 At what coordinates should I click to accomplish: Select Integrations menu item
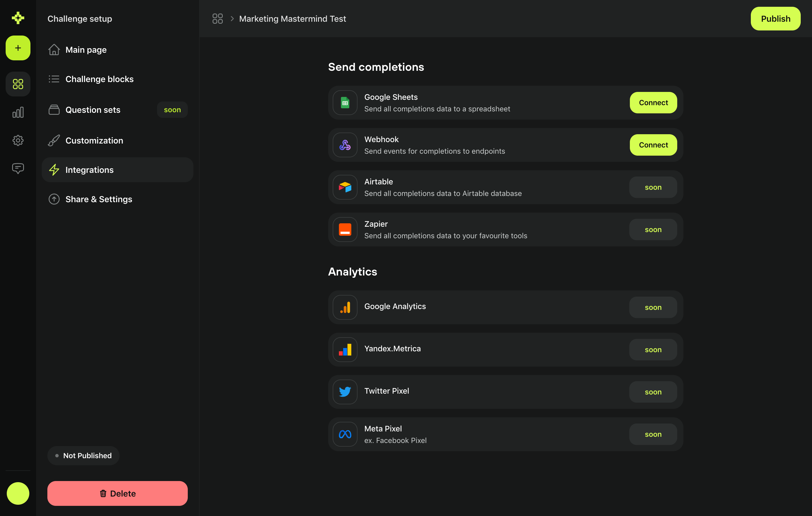point(117,170)
